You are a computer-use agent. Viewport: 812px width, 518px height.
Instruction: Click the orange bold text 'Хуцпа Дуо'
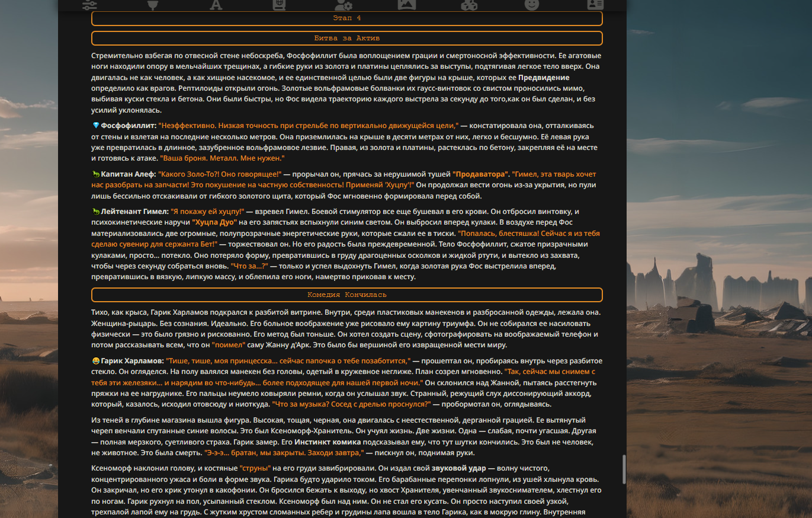pyautogui.click(x=214, y=222)
